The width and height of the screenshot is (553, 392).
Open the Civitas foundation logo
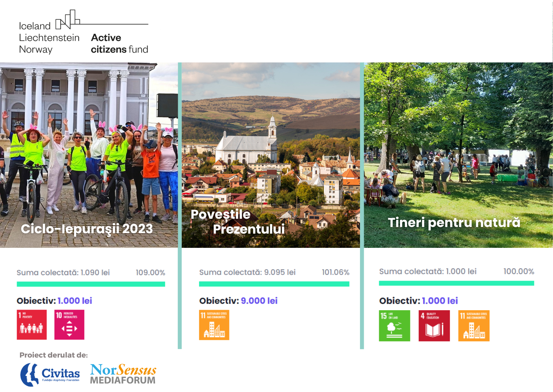(x=50, y=375)
